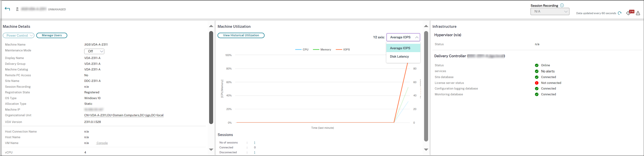This screenshot has width=644, height=156.
Task: Click the machine icon beside UNMANAGED
Action: click(17, 9)
